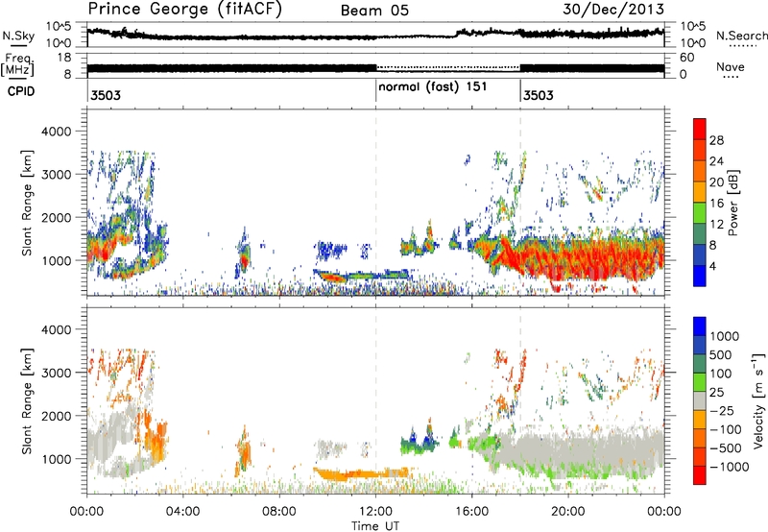Click the power panel 'Slant Range [km]' label
The image size is (768, 532).
(27, 203)
